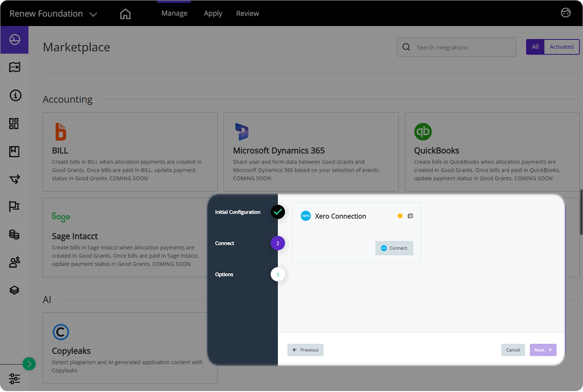Select the Activated filter toggle
The image size is (583, 392).
pos(562,47)
